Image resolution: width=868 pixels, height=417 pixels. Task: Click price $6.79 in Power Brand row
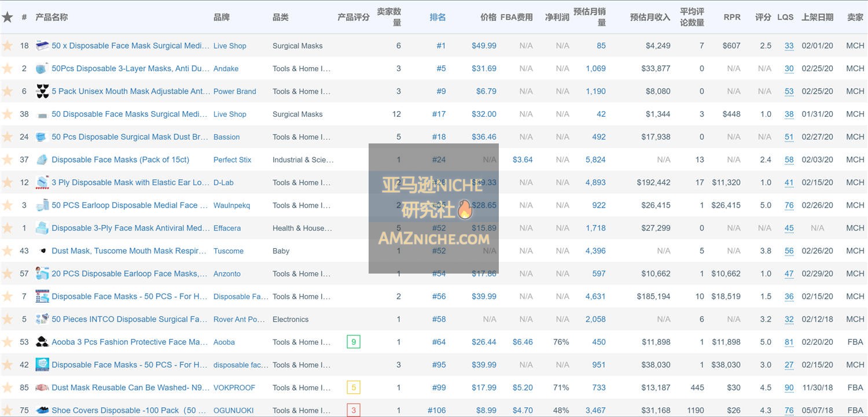pyautogui.click(x=486, y=91)
